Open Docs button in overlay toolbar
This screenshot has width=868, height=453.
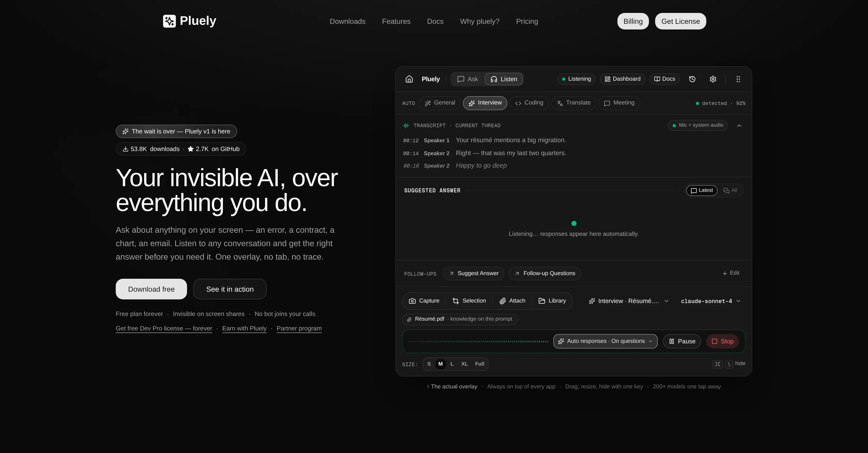664,79
